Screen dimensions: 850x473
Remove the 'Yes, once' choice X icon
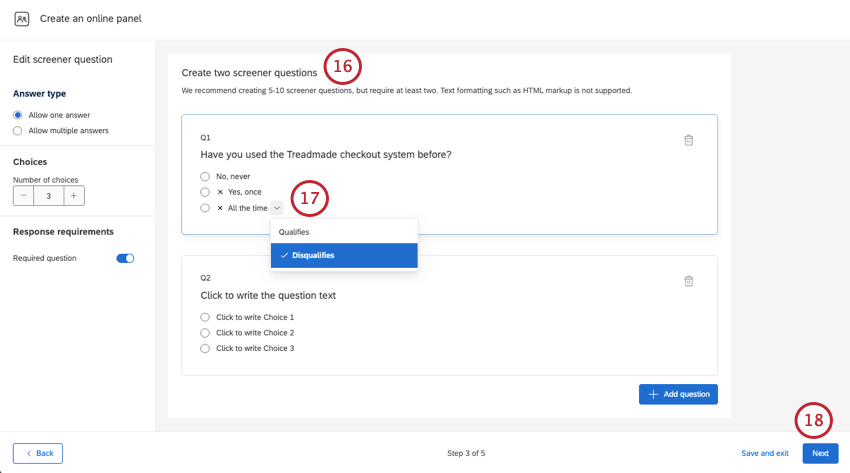pos(220,192)
